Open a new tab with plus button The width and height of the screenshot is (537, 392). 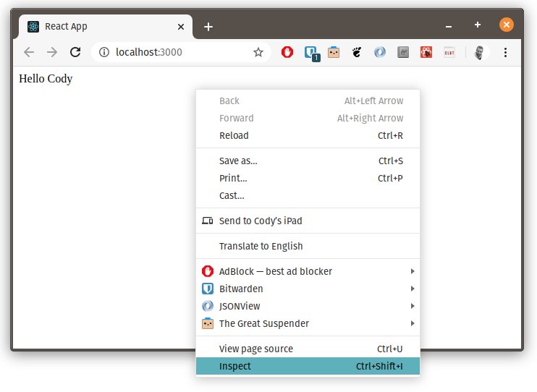click(x=208, y=27)
